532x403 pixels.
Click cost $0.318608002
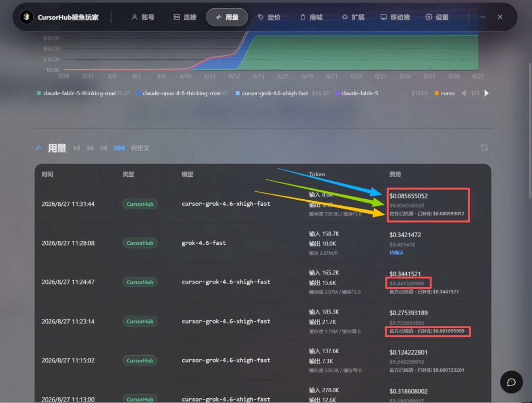coord(408,392)
